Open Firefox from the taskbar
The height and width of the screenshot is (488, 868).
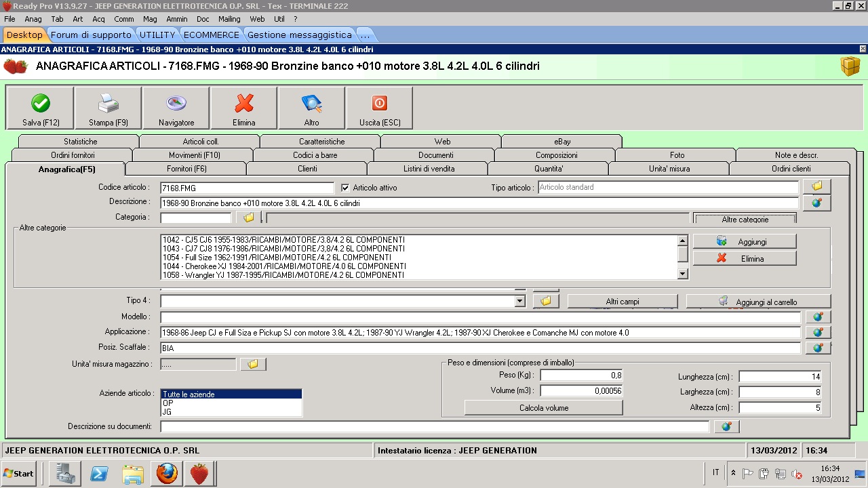point(167,473)
